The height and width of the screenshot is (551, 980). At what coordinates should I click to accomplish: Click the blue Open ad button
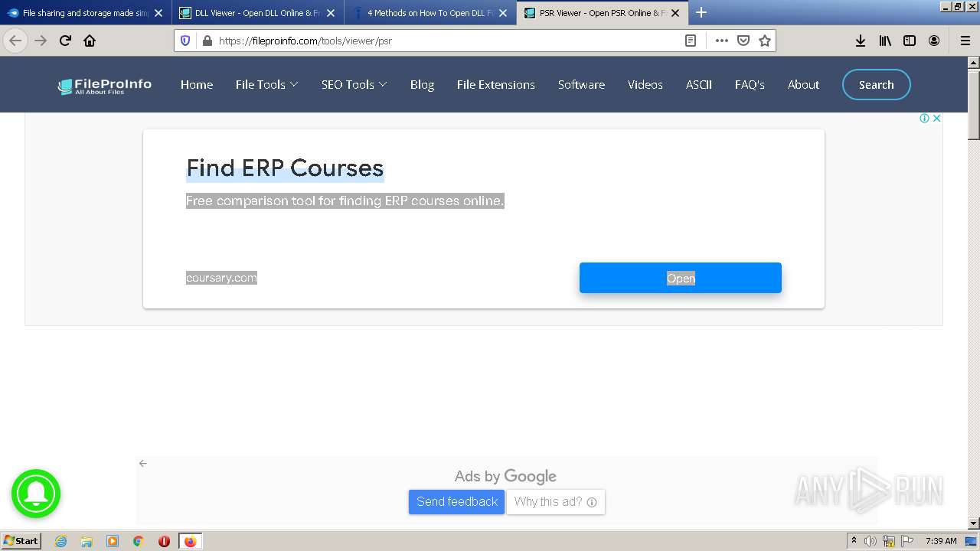(681, 278)
